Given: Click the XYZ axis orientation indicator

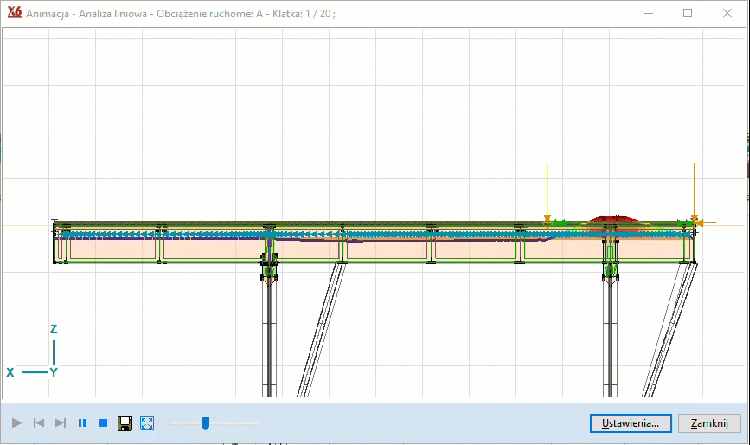Looking at the screenshot, I should tap(40, 357).
